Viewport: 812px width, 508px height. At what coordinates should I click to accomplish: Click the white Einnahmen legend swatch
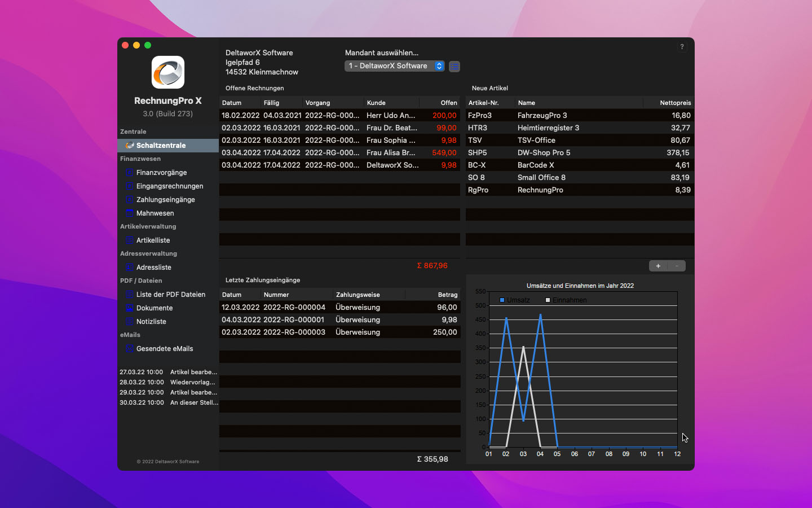pos(548,300)
